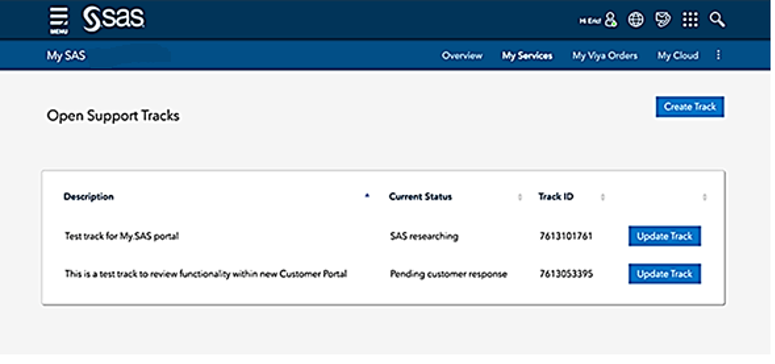Click the Create Track button

coord(690,107)
